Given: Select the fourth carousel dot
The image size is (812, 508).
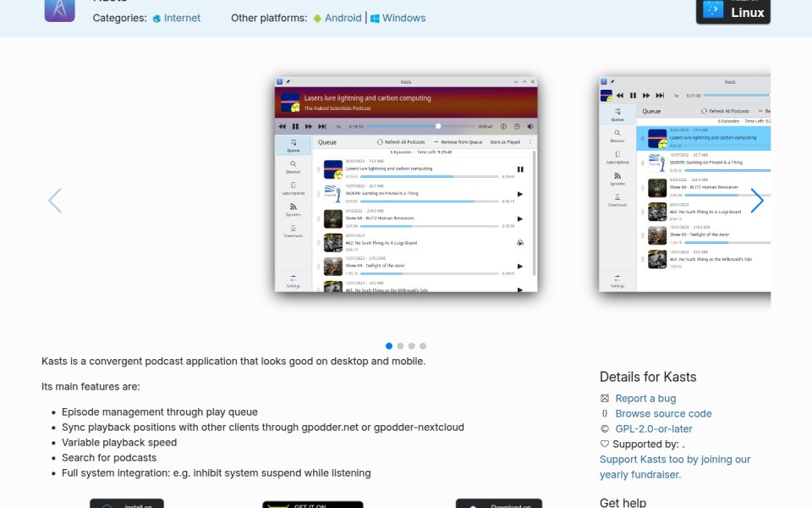Looking at the screenshot, I should [423, 345].
